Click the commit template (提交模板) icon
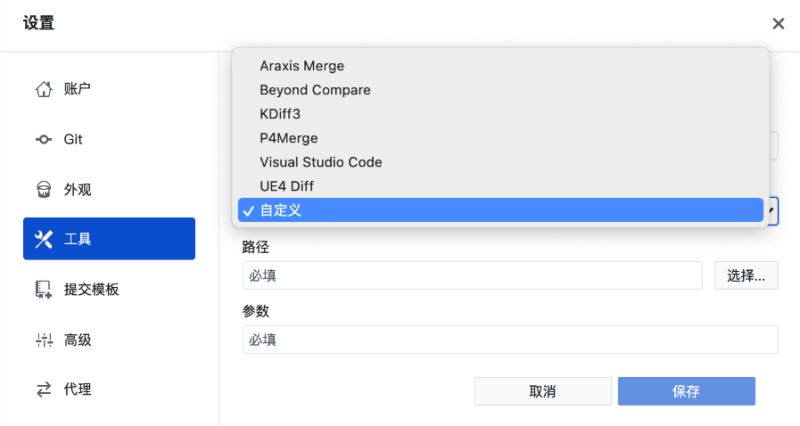 43,289
